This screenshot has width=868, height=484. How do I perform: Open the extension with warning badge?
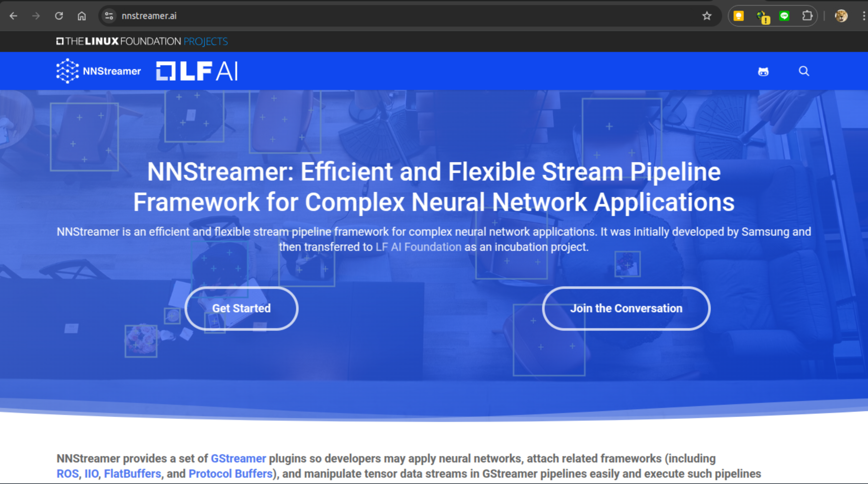tap(763, 17)
